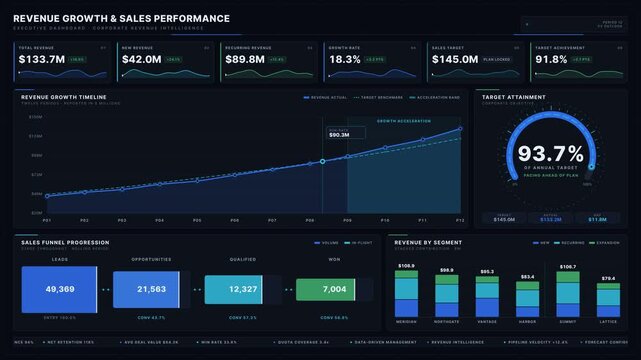Image resolution: width=641 pixels, height=360 pixels.
Task: Select the Summit stacked bar
Action: [568, 294]
